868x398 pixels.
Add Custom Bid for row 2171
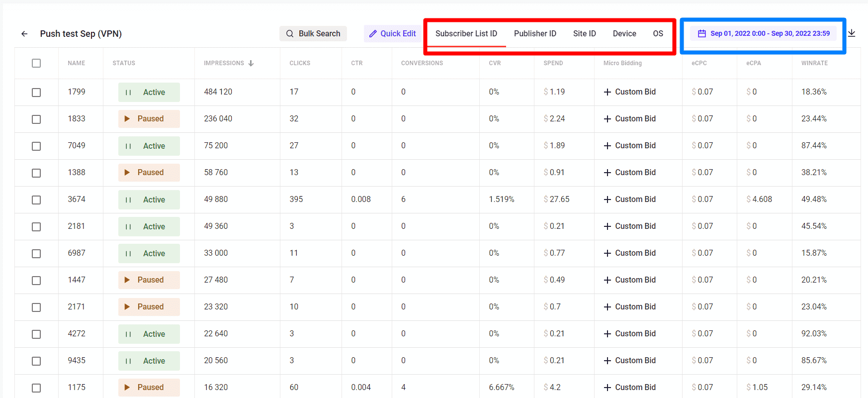point(630,307)
